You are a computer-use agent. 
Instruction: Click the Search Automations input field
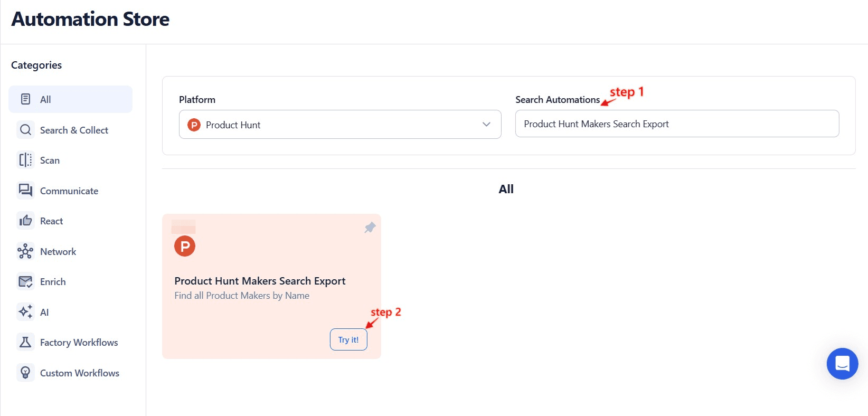click(x=676, y=124)
